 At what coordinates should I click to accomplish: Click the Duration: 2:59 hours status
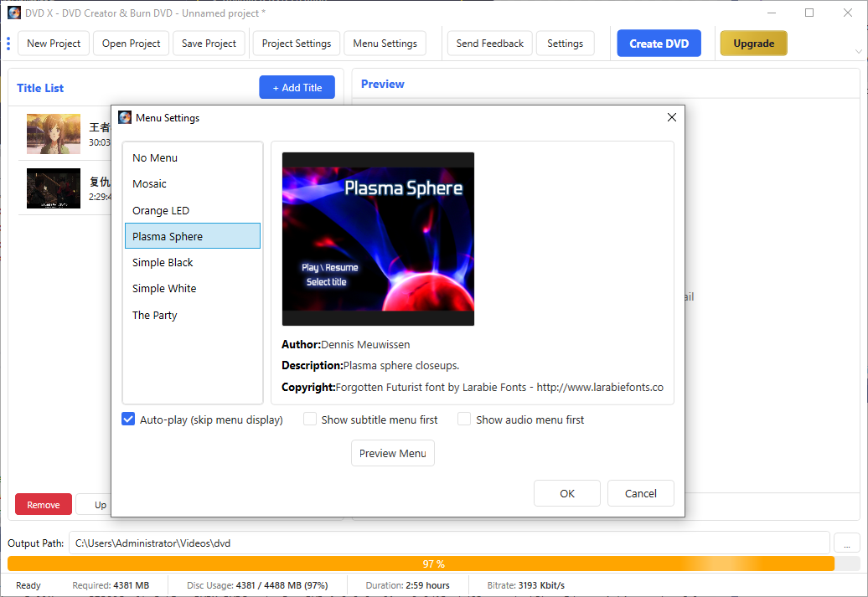point(407,584)
